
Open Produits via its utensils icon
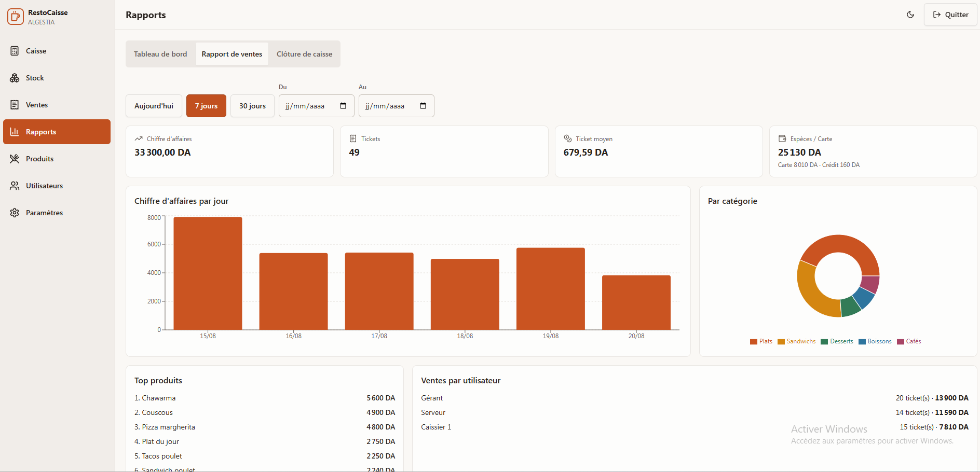[x=15, y=159]
